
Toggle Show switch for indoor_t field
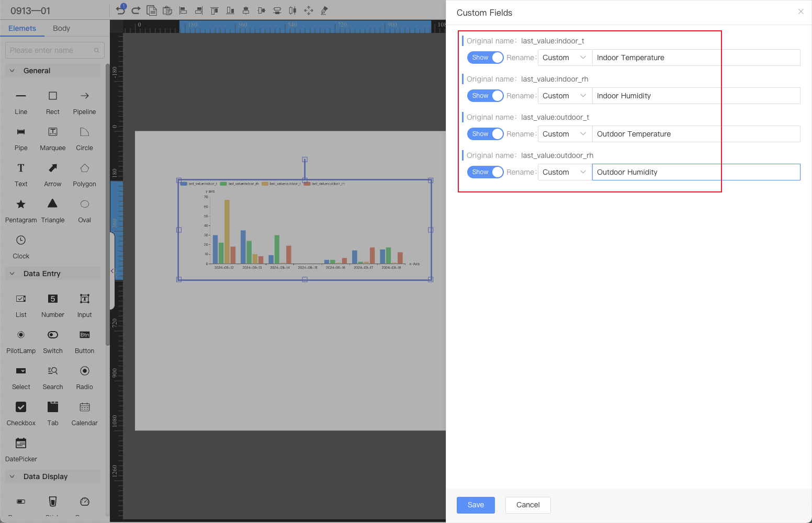click(485, 58)
